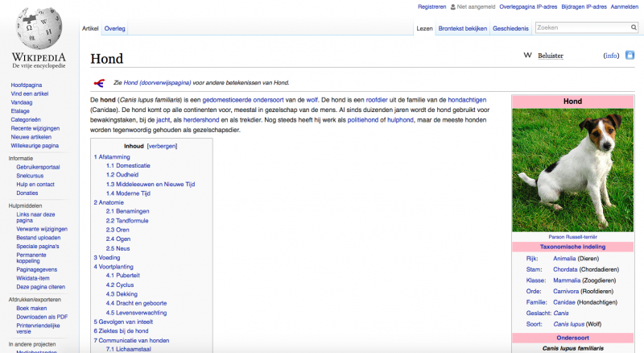644x353 pixels.
Task: Click into the Zoeken search field
Action: coord(583,27)
